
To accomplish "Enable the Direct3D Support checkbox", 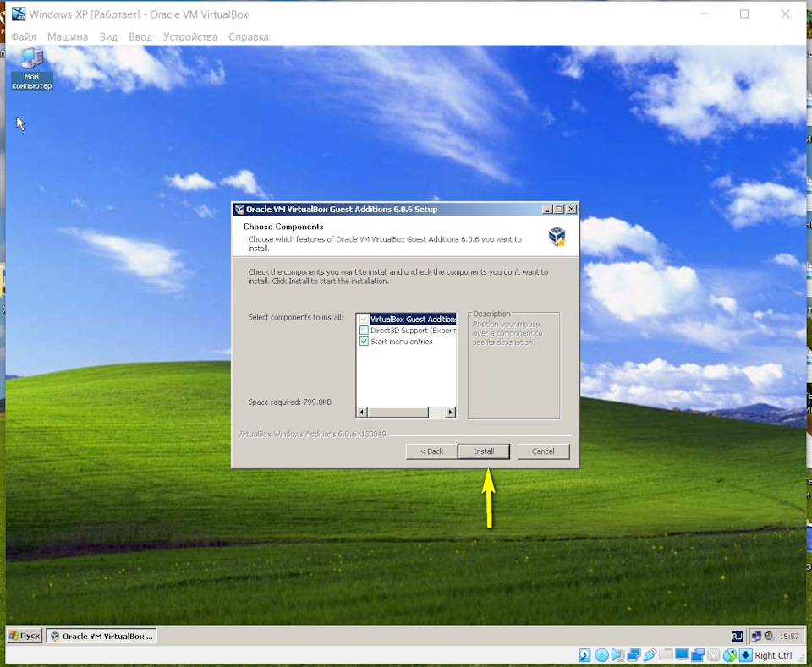I will pos(364,331).
